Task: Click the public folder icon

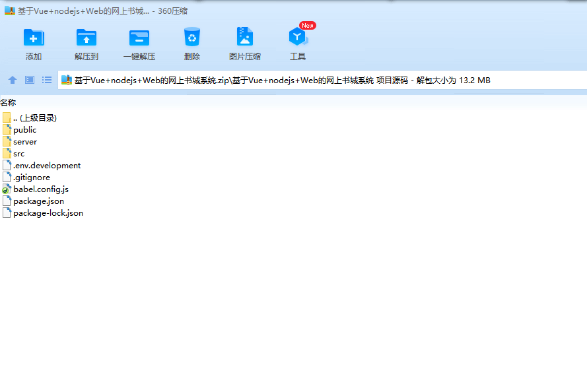Action: pos(7,129)
